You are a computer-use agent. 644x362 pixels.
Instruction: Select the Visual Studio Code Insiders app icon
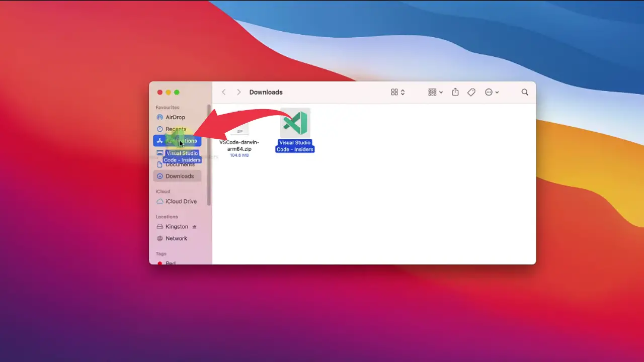pos(295,123)
